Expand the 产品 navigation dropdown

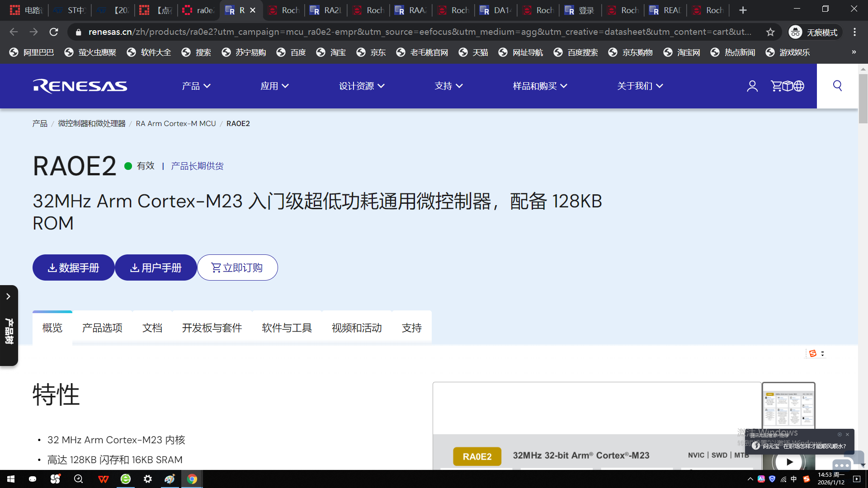pyautogui.click(x=196, y=86)
